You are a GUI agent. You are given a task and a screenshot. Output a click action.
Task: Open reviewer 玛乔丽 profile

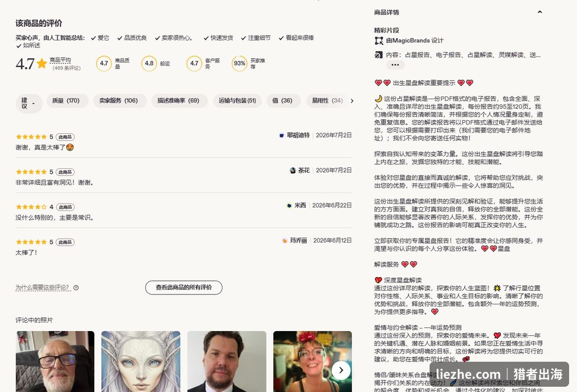click(x=298, y=240)
